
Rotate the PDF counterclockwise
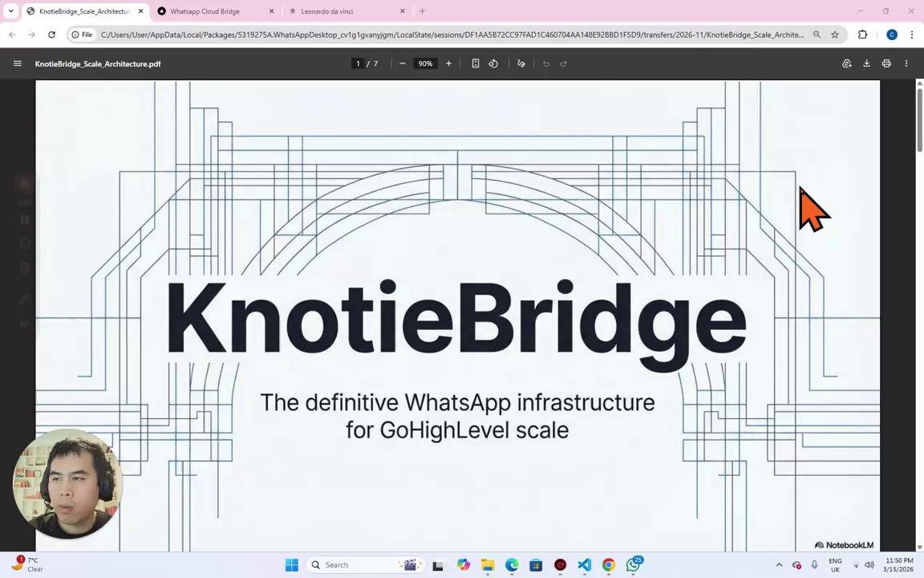[493, 63]
